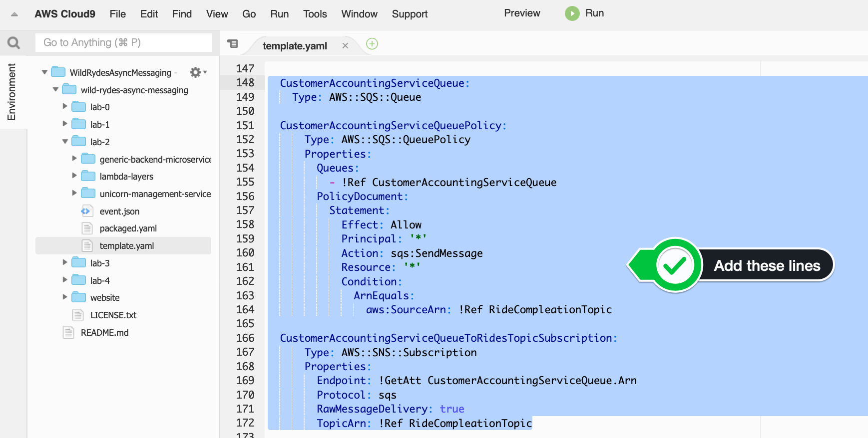
Task: Click the Preview button
Action: pyautogui.click(x=522, y=13)
